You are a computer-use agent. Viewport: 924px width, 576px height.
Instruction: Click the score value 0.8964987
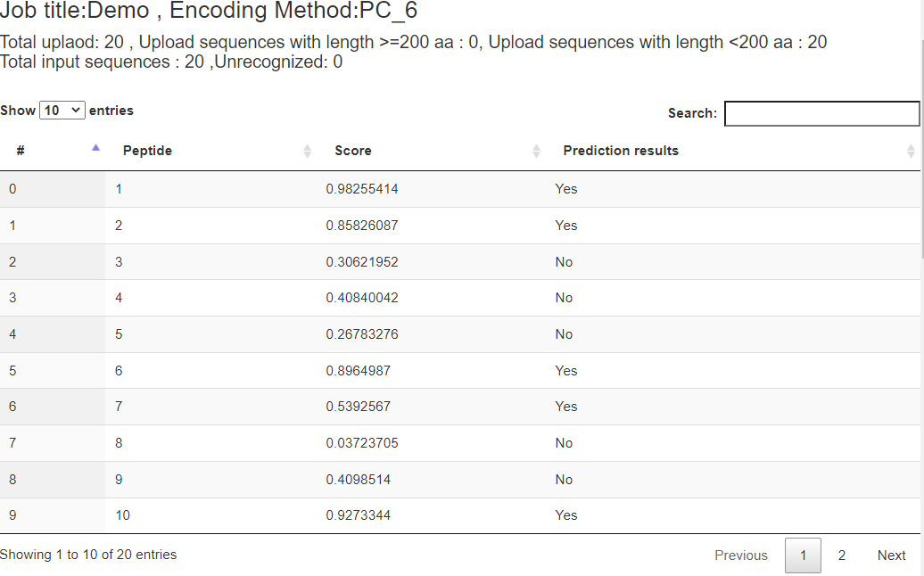(x=359, y=371)
